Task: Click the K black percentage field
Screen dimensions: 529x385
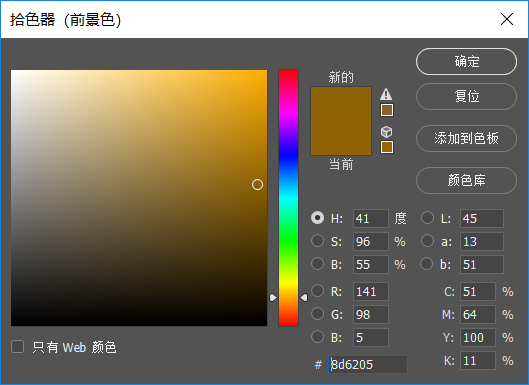Action: tap(478, 360)
